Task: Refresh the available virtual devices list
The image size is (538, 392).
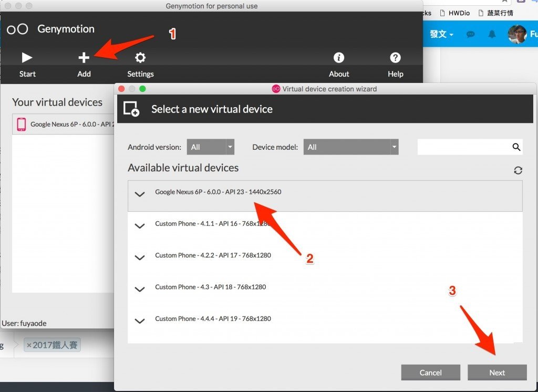Action: [x=518, y=170]
